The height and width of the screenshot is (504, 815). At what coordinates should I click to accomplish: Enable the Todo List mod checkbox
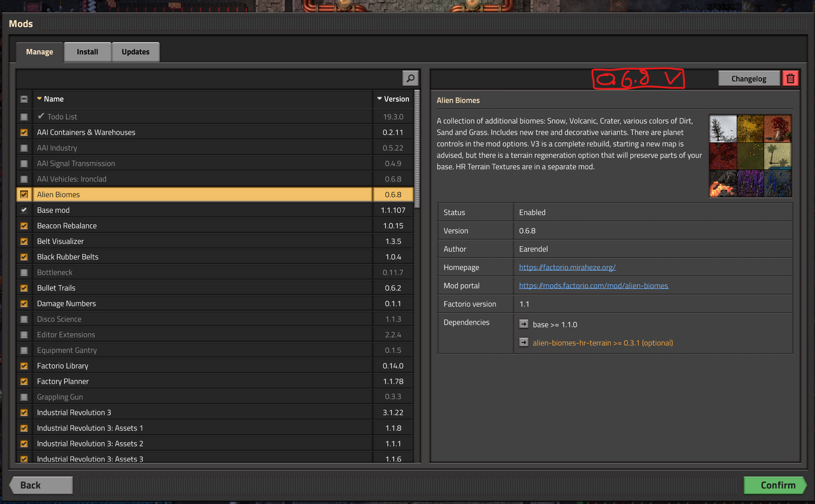point(24,117)
